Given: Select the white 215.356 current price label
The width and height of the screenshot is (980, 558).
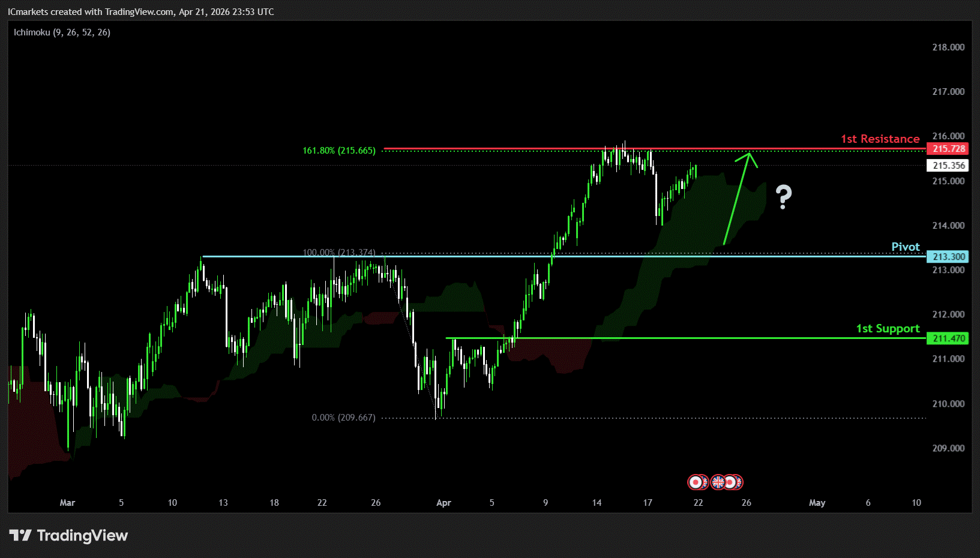Looking at the screenshot, I should tap(948, 166).
